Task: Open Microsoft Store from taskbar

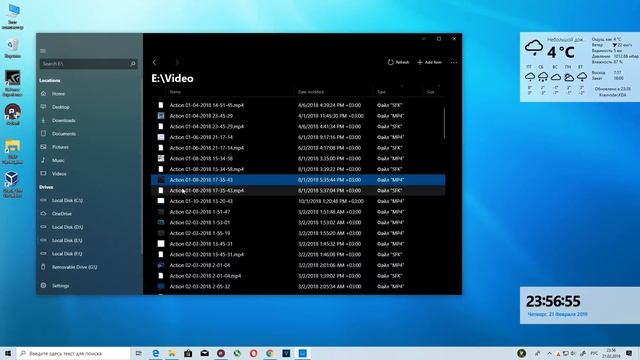Action: (188, 353)
